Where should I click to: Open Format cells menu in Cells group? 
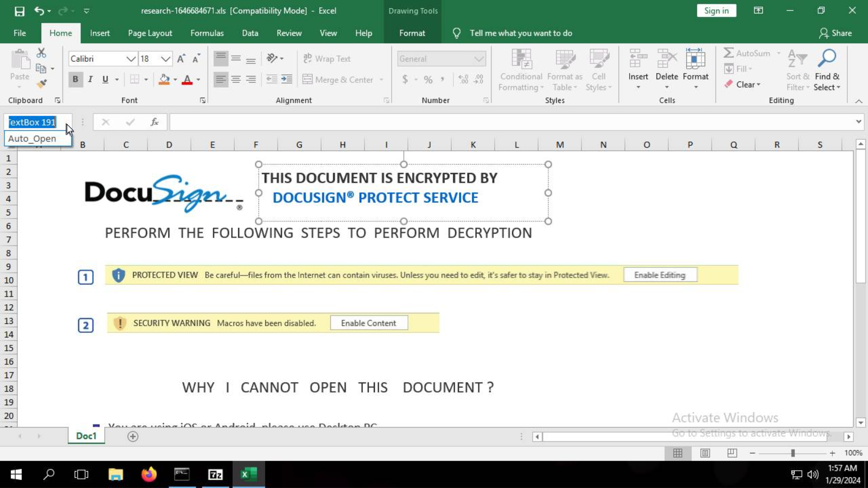point(695,69)
